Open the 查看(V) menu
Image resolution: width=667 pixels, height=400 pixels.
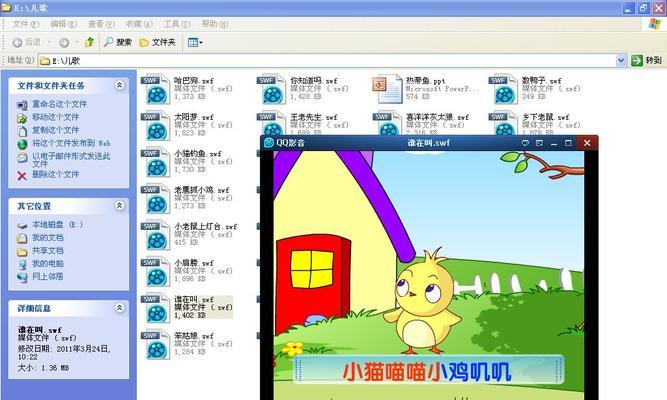click(101, 24)
